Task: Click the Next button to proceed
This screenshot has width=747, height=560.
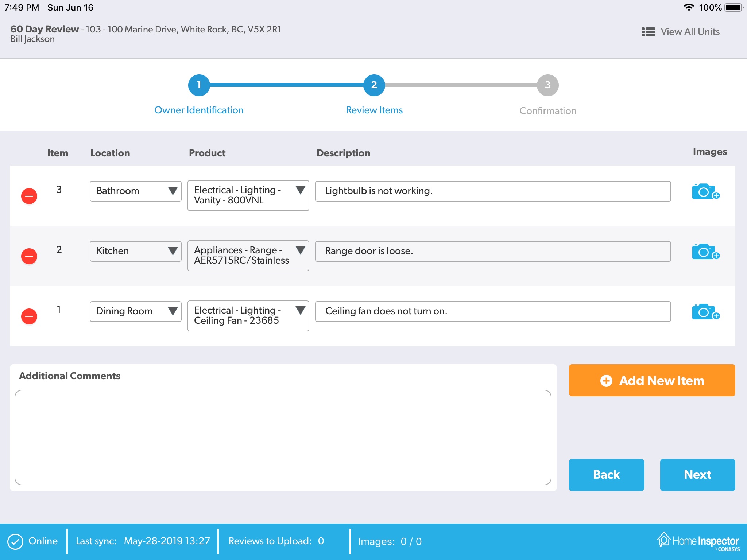Action: tap(698, 475)
